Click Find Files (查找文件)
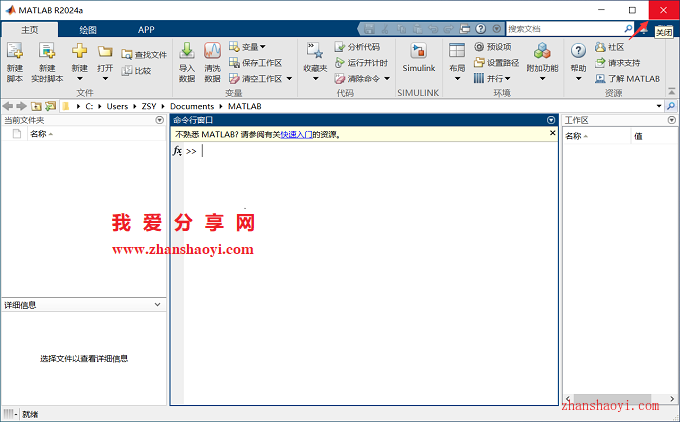Viewport: 680px width, 422px height. [144, 55]
